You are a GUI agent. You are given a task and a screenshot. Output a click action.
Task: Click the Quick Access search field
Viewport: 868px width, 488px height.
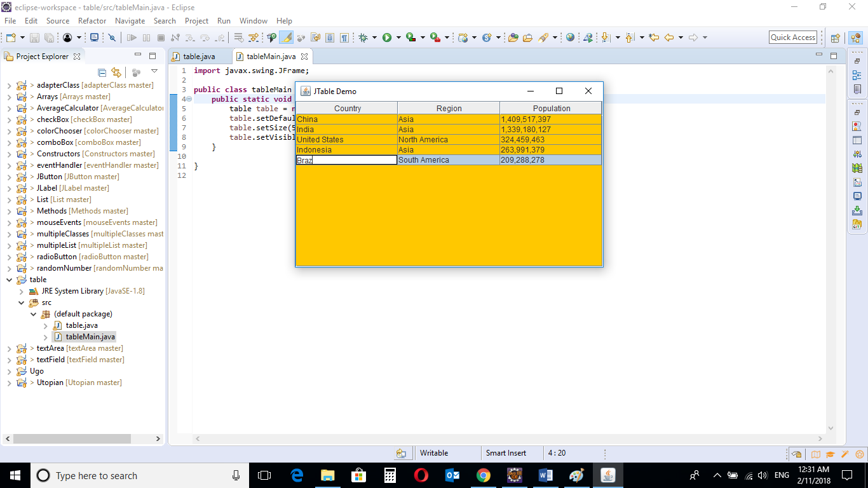(792, 37)
